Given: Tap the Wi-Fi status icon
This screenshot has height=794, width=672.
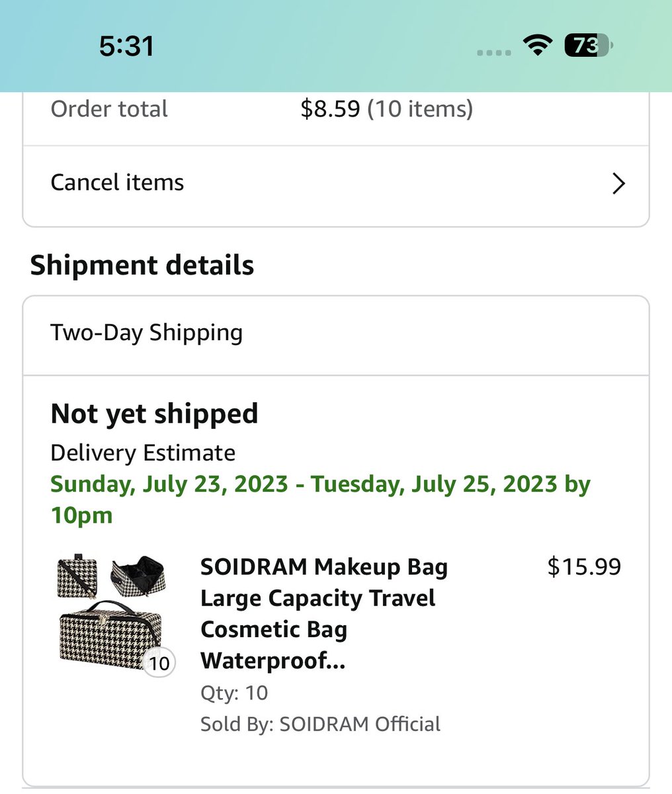Looking at the screenshot, I should tap(538, 45).
